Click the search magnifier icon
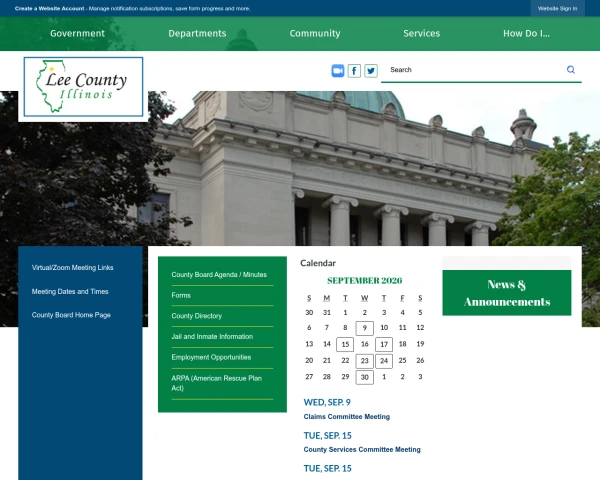This screenshot has width=600, height=480. pyautogui.click(x=571, y=70)
